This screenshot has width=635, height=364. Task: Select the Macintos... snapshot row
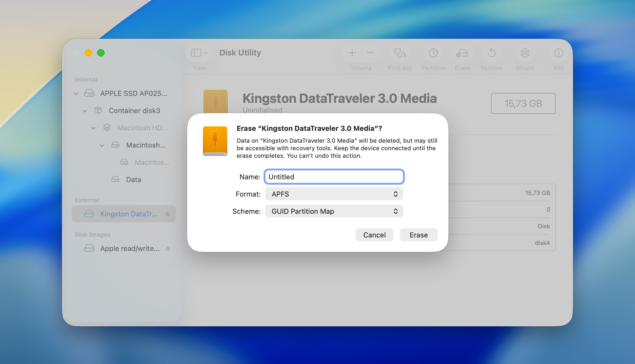point(124,162)
